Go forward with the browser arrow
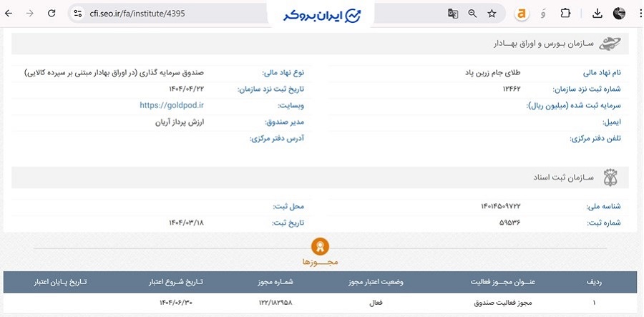Image resolution: width=644 pixels, height=317 pixels. (29, 14)
